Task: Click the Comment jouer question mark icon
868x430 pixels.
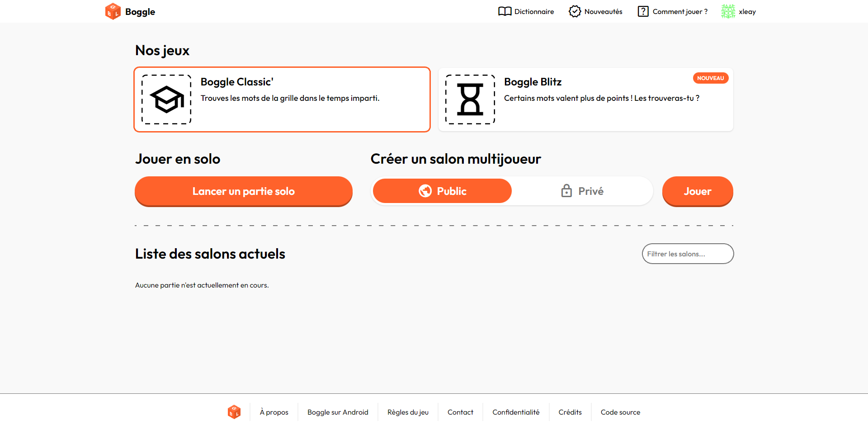Action: pos(643,11)
